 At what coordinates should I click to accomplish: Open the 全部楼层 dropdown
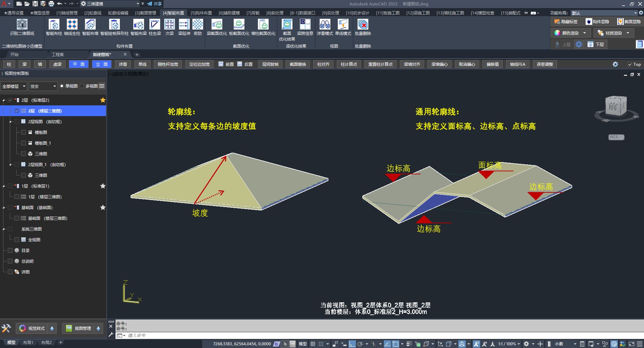[14, 86]
